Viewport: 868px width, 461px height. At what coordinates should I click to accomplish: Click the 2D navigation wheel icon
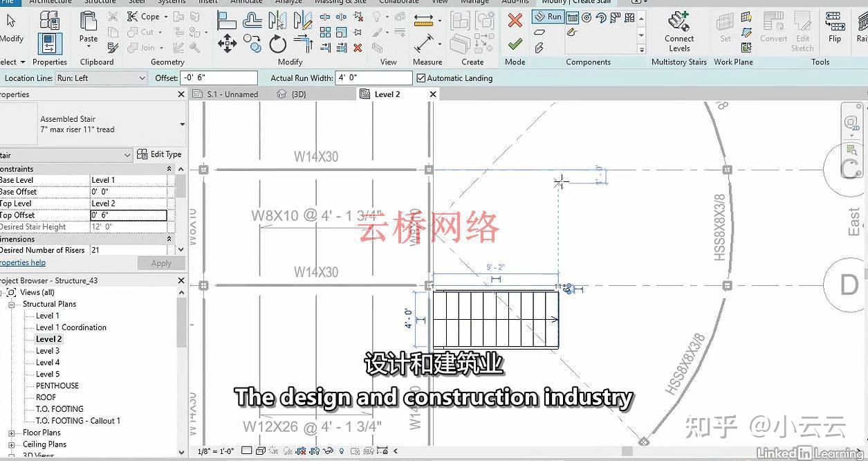(851, 123)
